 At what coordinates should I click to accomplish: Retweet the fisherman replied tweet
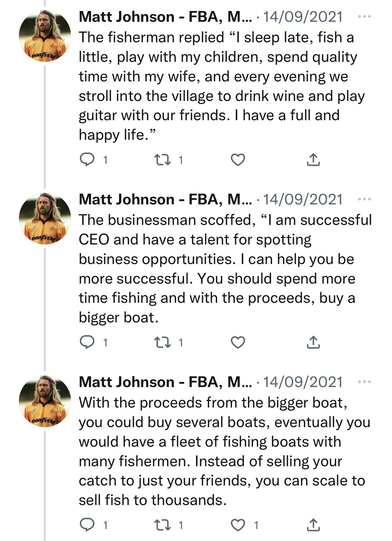[x=162, y=160]
